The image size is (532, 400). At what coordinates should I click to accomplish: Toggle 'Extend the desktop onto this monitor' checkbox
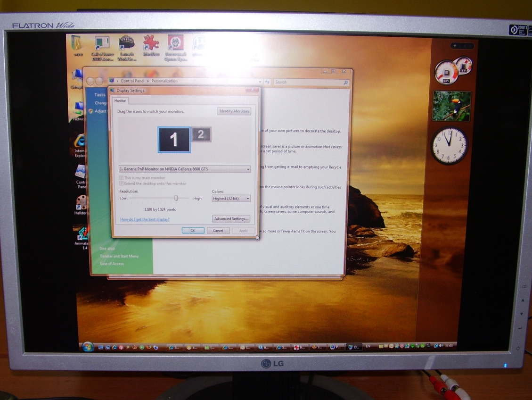coord(121,183)
